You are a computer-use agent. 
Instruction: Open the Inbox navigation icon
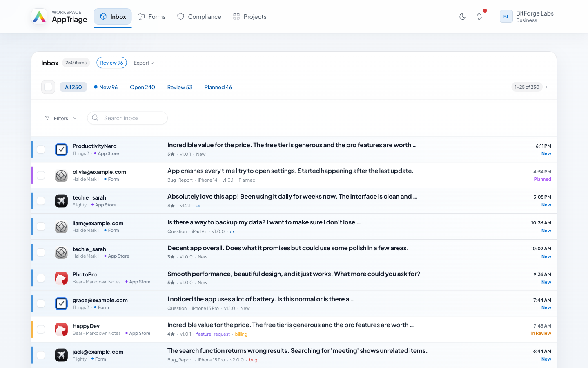[103, 16]
